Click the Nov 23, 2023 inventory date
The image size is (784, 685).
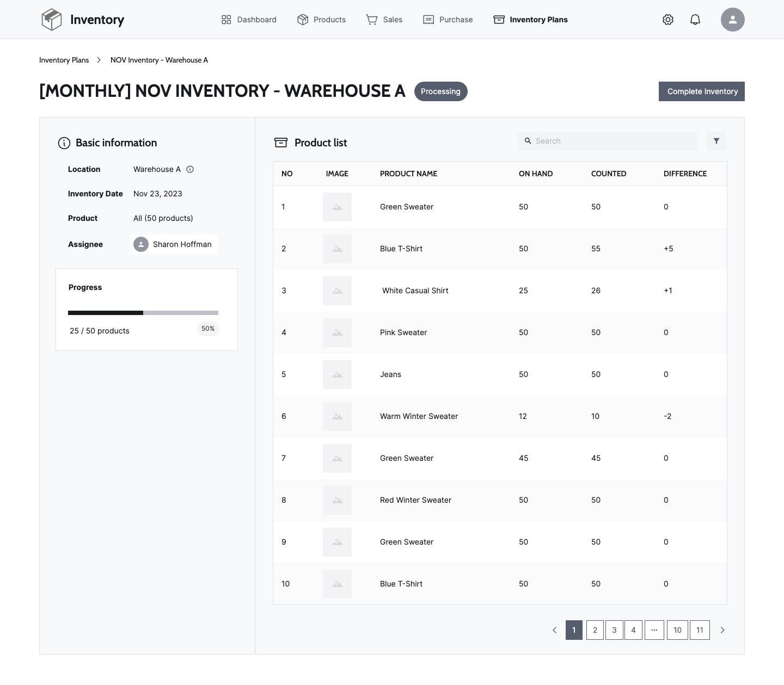pyautogui.click(x=158, y=194)
